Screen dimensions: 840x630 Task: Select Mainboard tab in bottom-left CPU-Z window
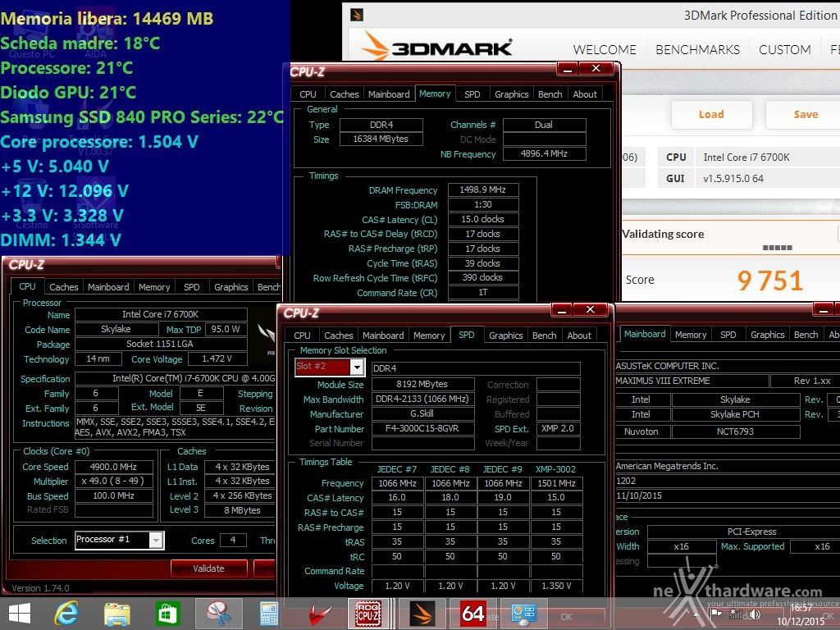(x=108, y=287)
